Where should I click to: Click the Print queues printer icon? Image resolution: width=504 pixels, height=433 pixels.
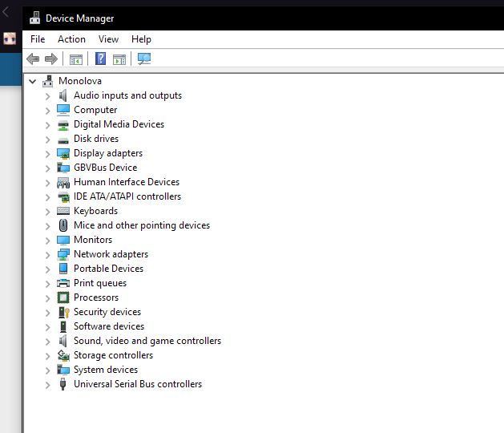[63, 283]
